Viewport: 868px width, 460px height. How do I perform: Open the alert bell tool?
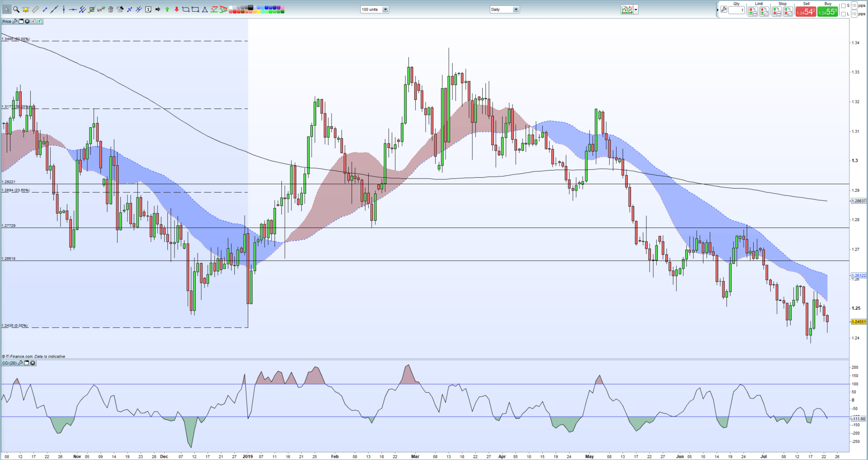click(x=26, y=9)
